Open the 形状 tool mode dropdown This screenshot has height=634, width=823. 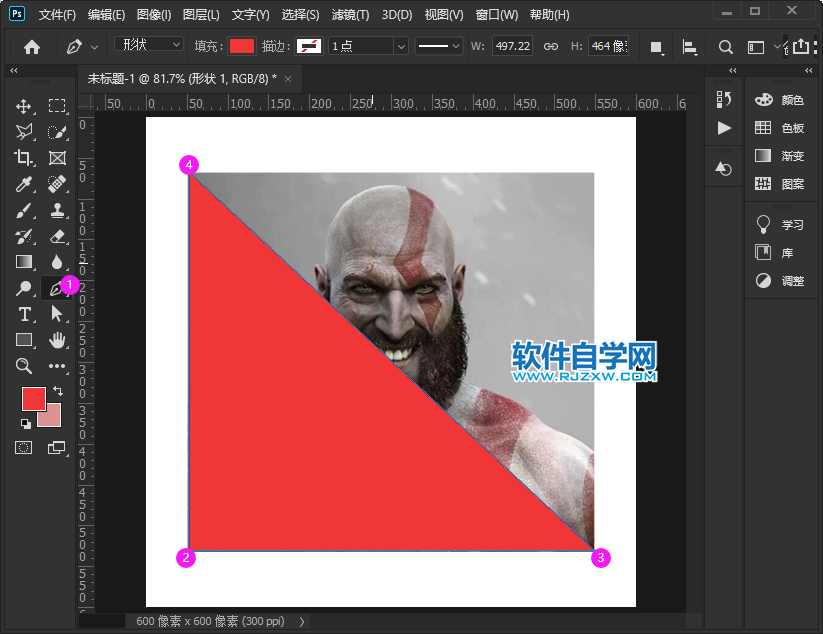pyautogui.click(x=149, y=46)
